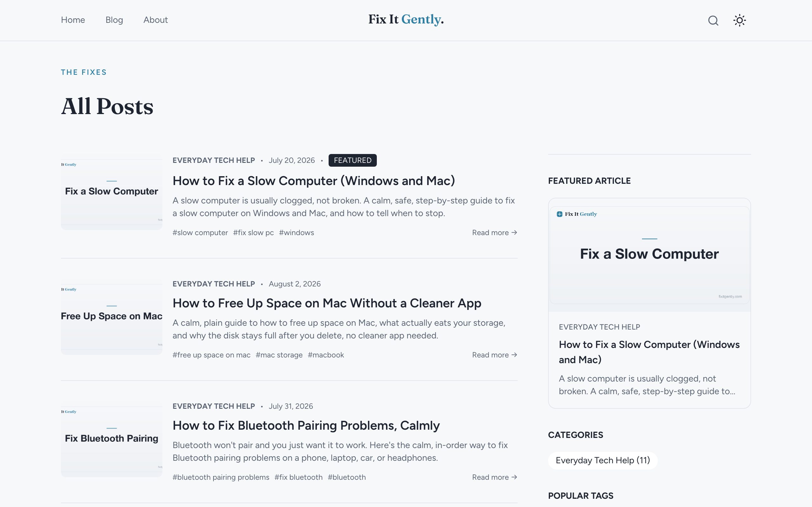Open the About page link
Screen dimensions: 812x507
[156, 20]
